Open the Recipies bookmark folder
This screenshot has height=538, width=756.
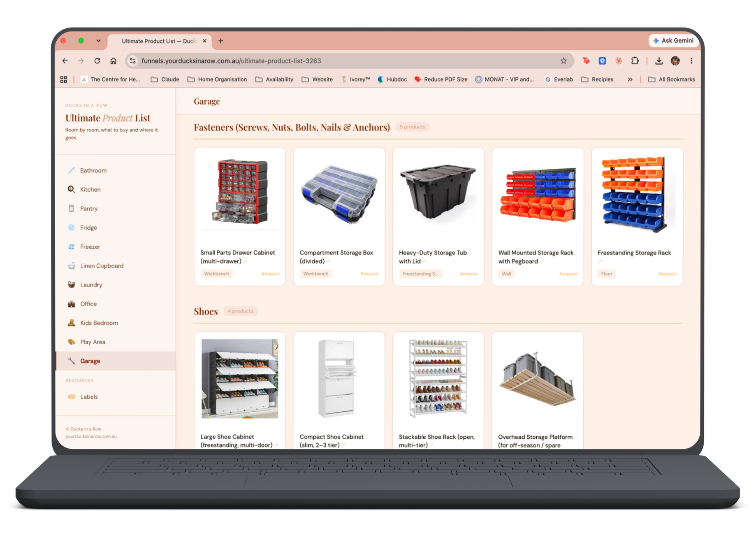(x=597, y=79)
